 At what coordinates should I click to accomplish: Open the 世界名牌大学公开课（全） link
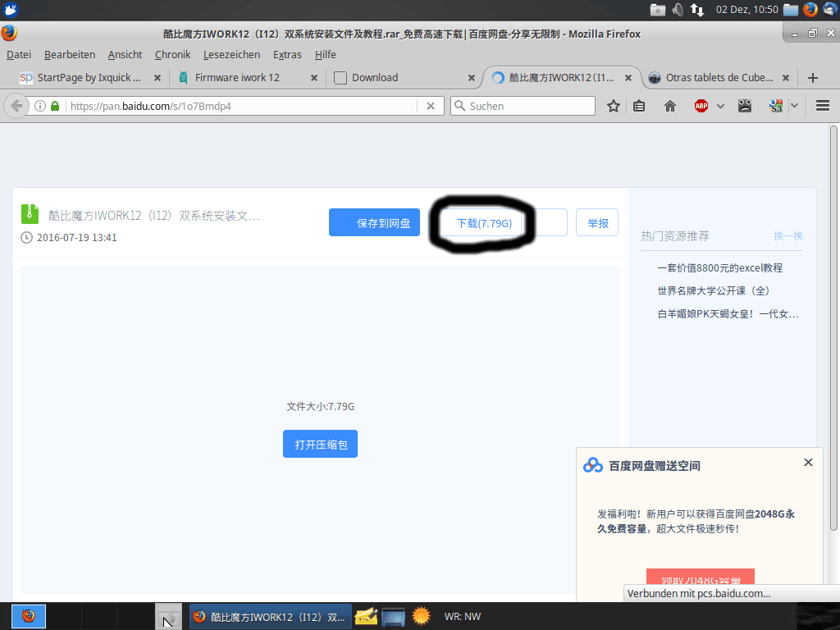click(x=713, y=291)
